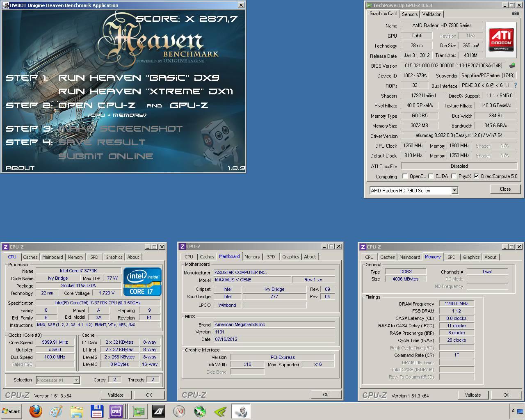
Task: Open the SPD tab in left CPU-Z window
Action: pyautogui.click(x=94, y=257)
